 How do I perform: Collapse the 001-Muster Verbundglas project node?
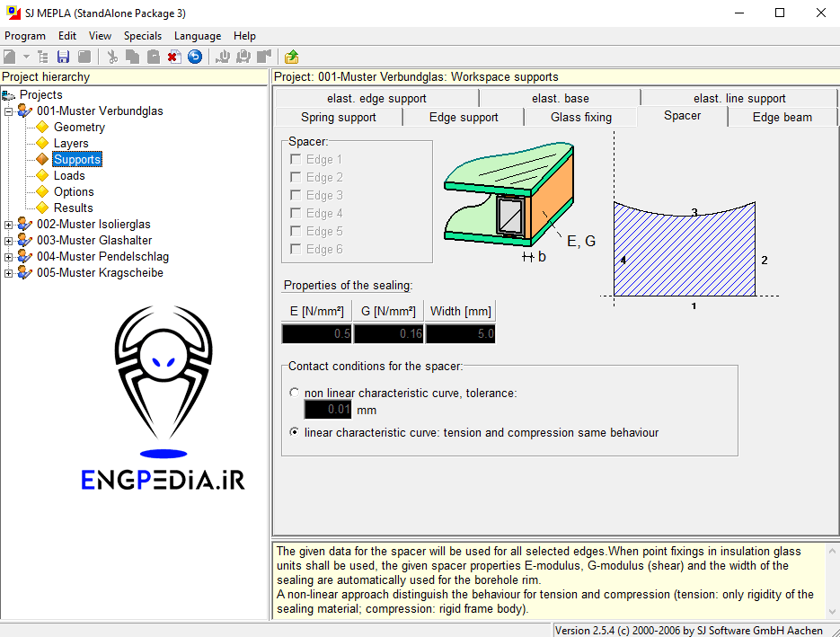[9, 111]
